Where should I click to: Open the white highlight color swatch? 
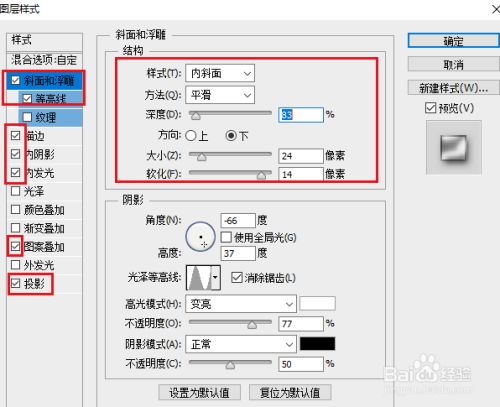pyautogui.click(x=317, y=304)
